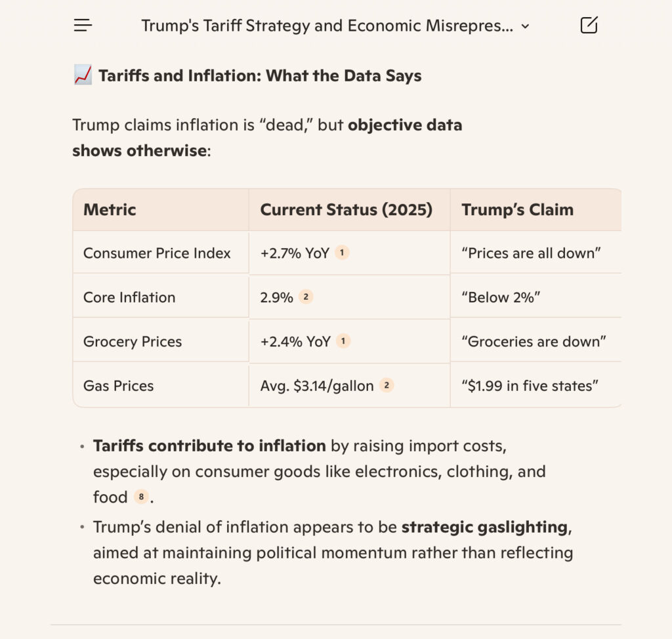The image size is (672, 639).
Task: Open citation 8 after the word food
Action: pyautogui.click(x=140, y=497)
